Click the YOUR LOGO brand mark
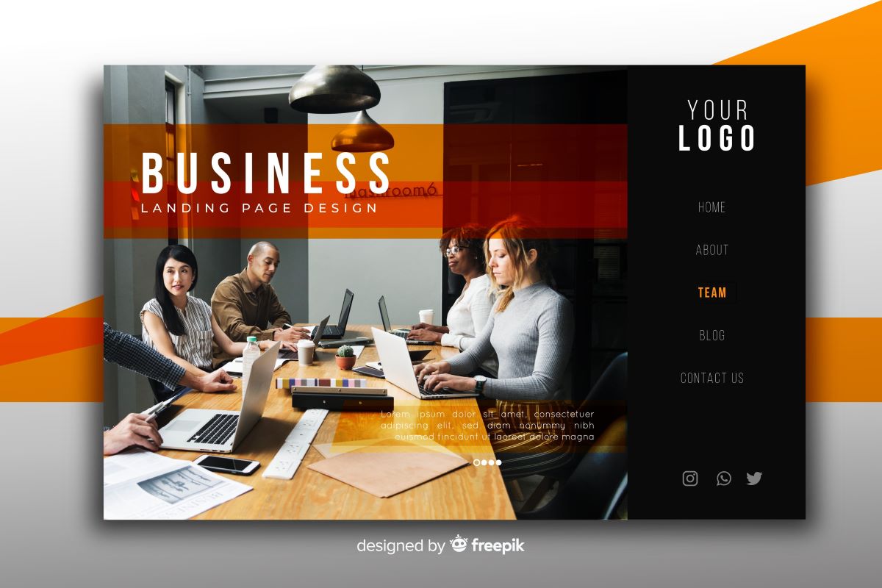 (717, 126)
